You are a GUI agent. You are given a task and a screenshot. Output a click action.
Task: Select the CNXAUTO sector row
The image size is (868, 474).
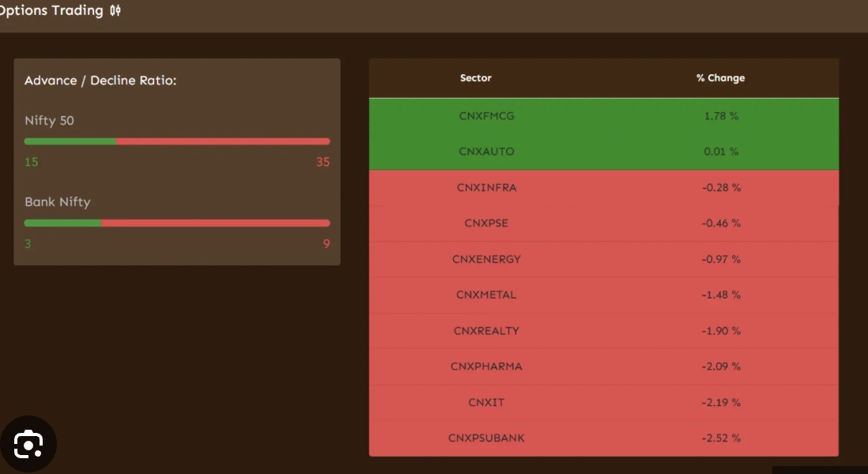[x=486, y=152]
